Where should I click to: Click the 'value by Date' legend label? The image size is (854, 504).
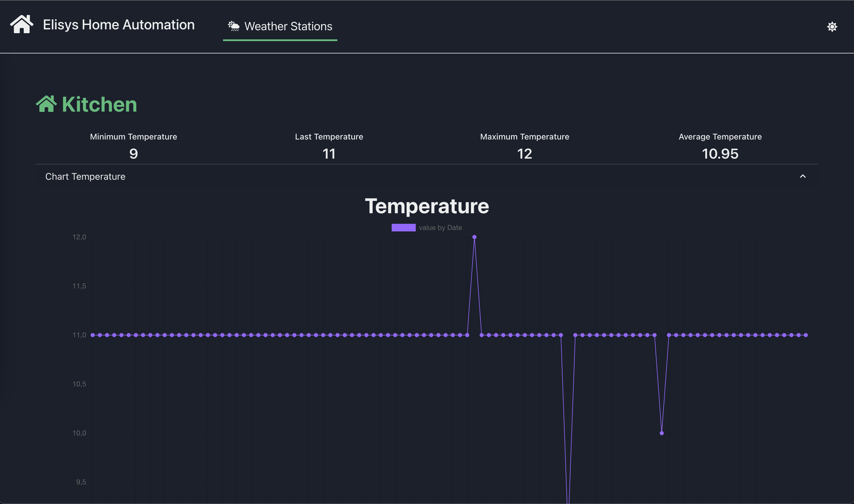440,228
